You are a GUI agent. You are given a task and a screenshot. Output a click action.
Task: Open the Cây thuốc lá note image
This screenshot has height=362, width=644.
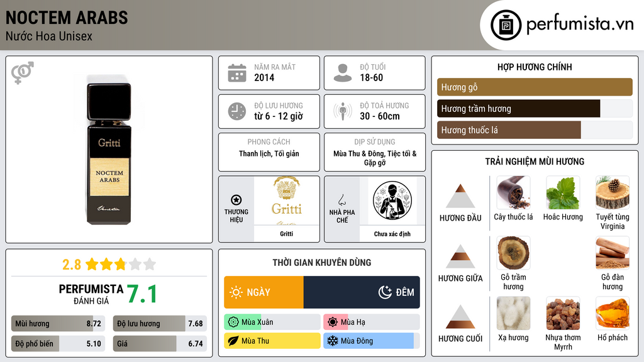point(513,192)
